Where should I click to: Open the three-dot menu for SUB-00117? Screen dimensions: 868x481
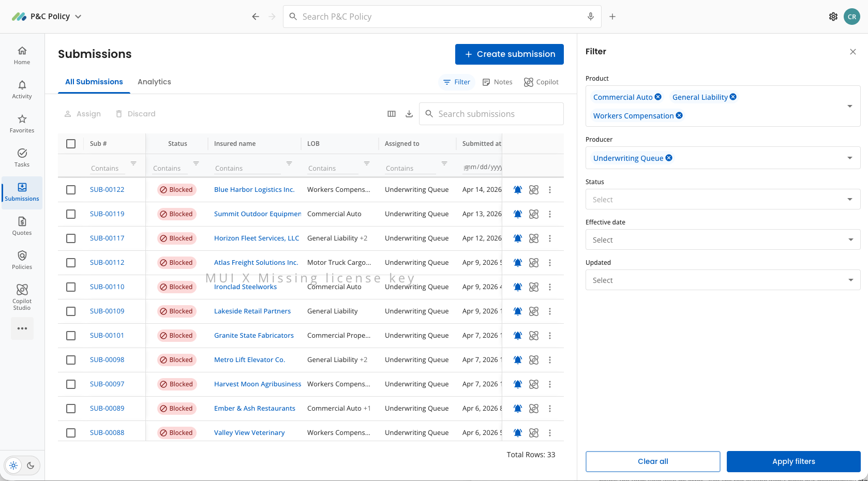click(550, 238)
